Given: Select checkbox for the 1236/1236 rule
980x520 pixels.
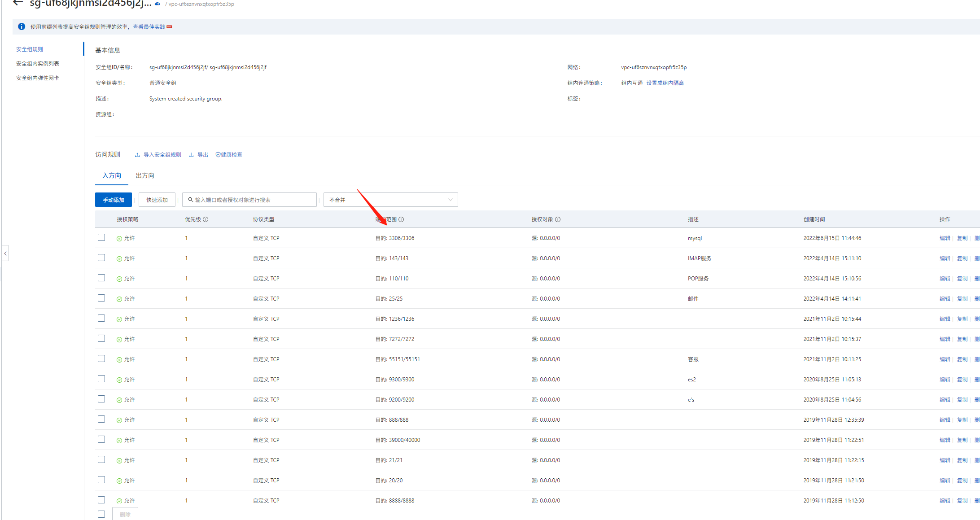Looking at the screenshot, I should pyautogui.click(x=101, y=318).
